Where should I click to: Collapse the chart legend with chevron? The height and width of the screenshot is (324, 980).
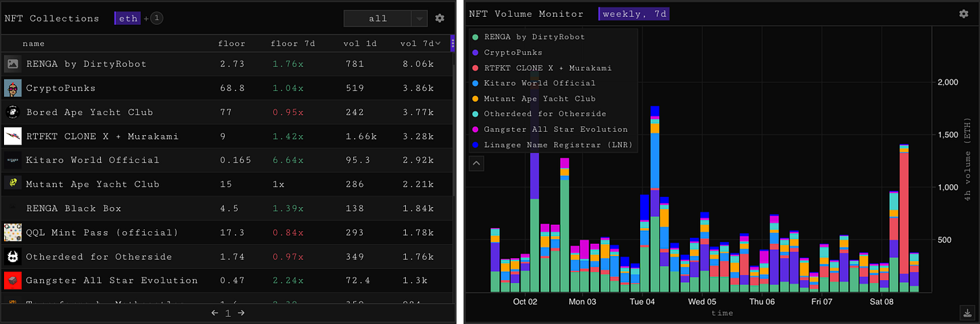[476, 163]
